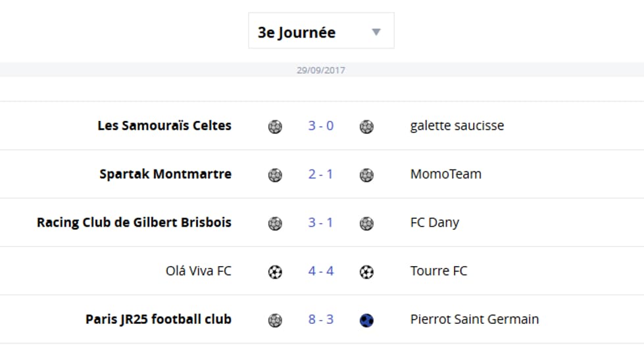
Task: Open the 2 - 1 match score
Action: tap(321, 174)
